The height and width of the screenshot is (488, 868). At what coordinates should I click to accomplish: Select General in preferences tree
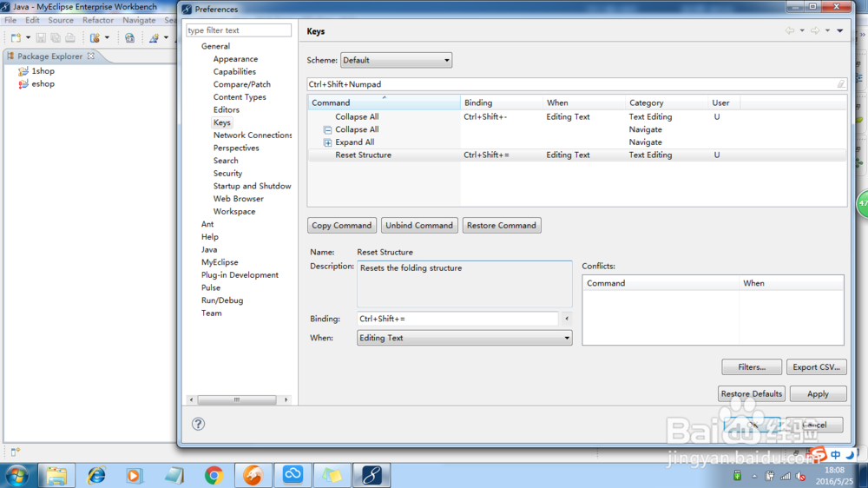215,46
